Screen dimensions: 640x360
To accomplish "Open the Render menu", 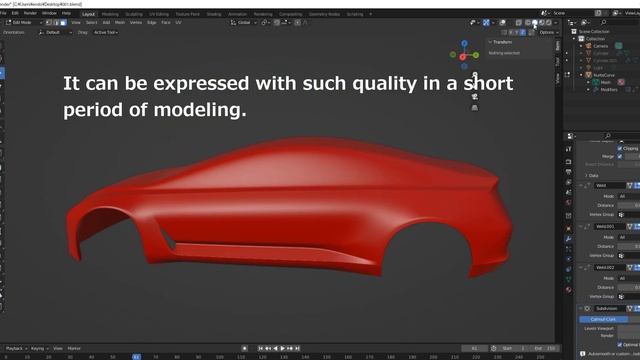I will click(x=30, y=13).
